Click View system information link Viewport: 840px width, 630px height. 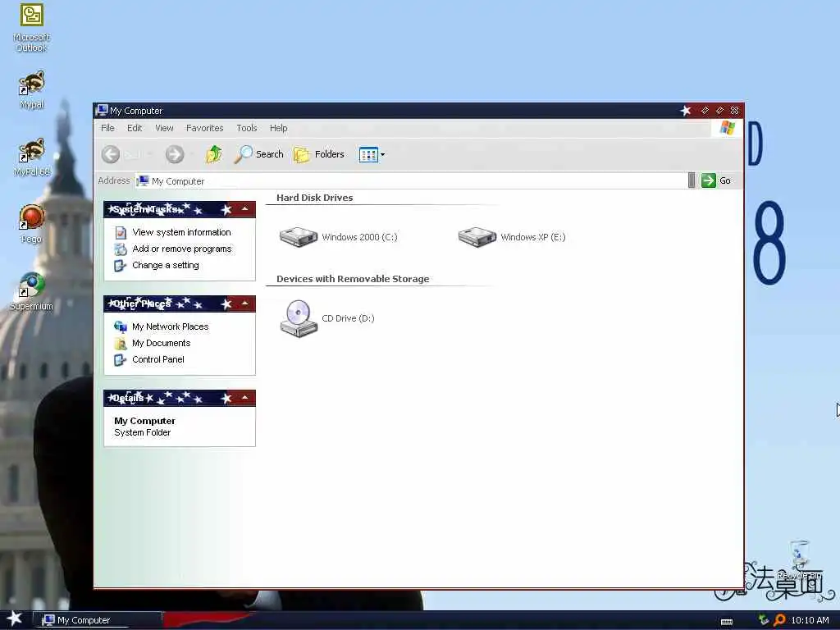[181, 232]
